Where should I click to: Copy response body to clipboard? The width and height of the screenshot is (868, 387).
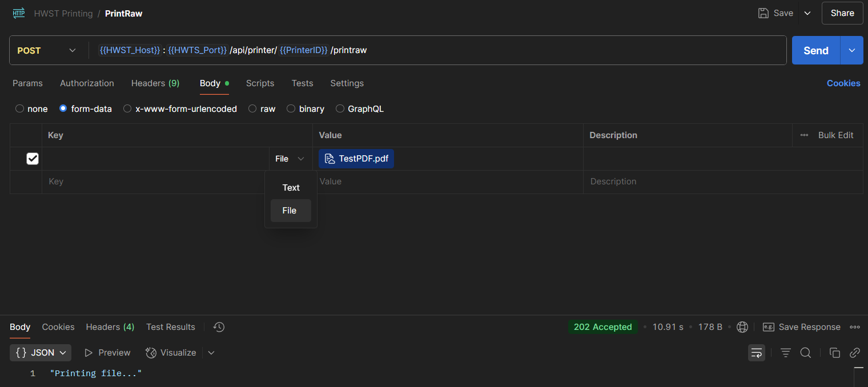pos(835,353)
